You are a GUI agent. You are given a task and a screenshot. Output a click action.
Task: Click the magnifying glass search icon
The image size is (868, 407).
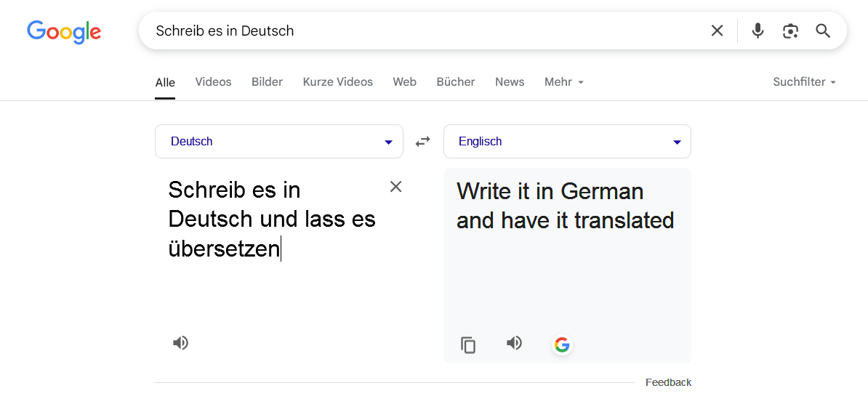click(823, 31)
